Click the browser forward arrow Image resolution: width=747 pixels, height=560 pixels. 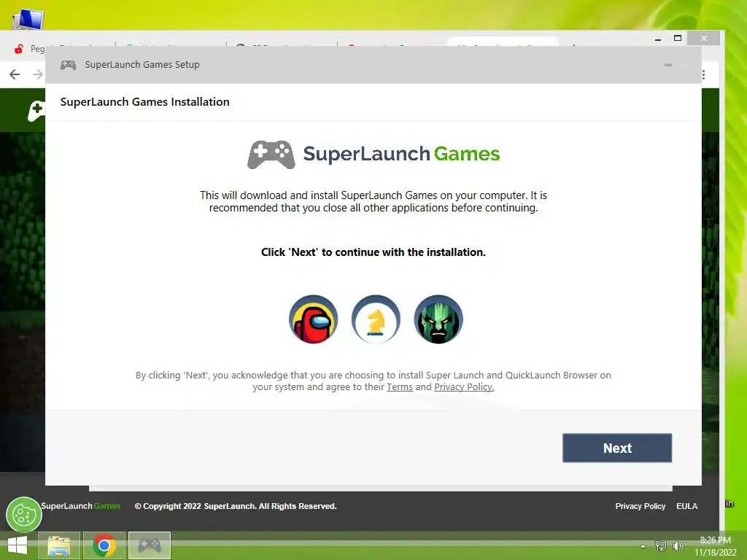click(x=38, y=74)
